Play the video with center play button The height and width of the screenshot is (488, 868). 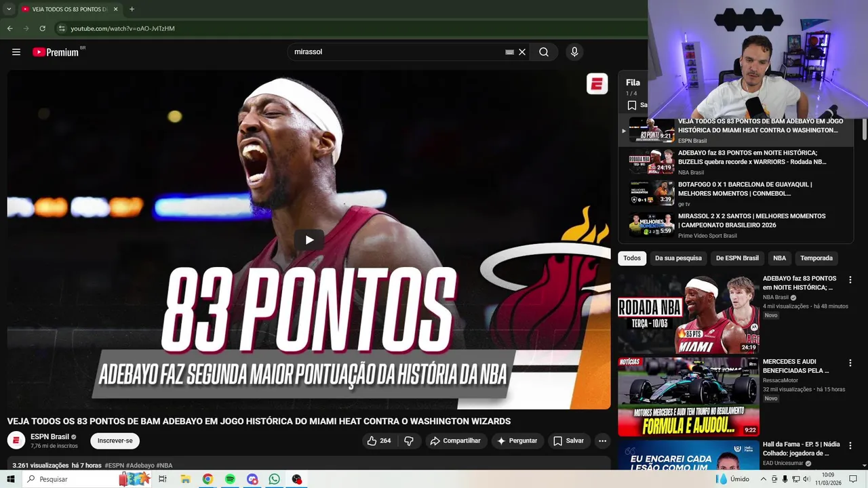pos(309,239)
